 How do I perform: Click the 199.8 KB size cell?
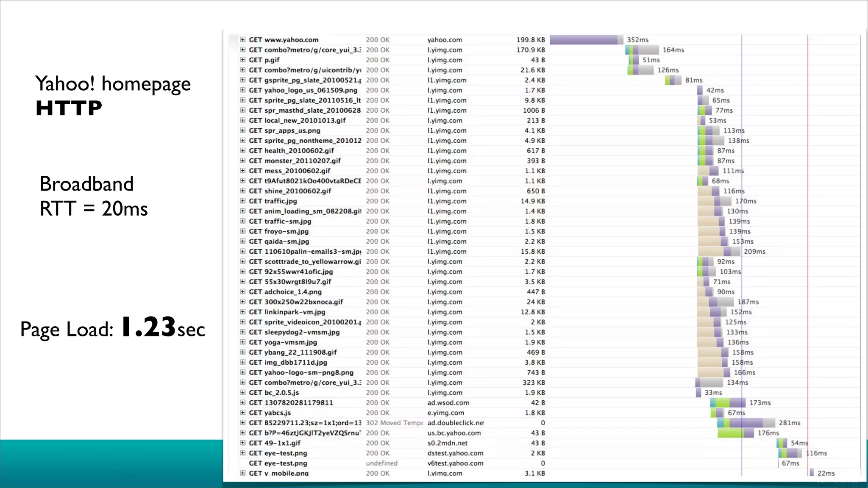531,40
